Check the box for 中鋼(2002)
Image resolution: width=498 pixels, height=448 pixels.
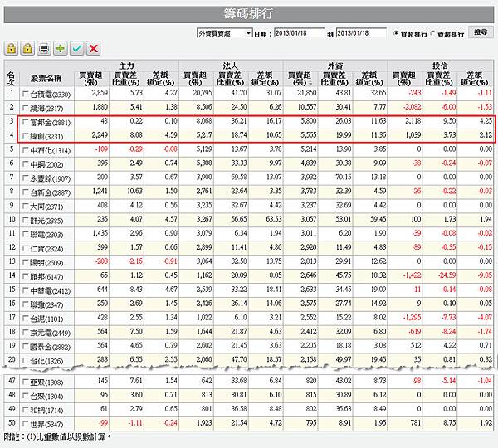click(26, 164)
